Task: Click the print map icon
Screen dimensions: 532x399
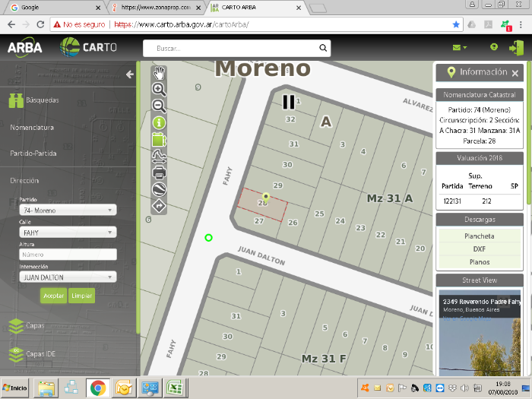Action: click(x=159, y=173)
